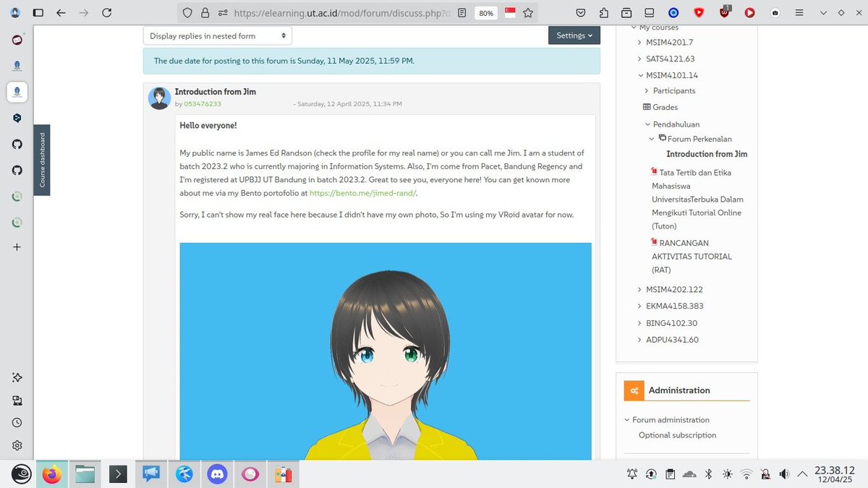Open the Forum Perkenalan tree item
Screen dimensions: 868x488
pyautogui.click(x=699, y=139)
